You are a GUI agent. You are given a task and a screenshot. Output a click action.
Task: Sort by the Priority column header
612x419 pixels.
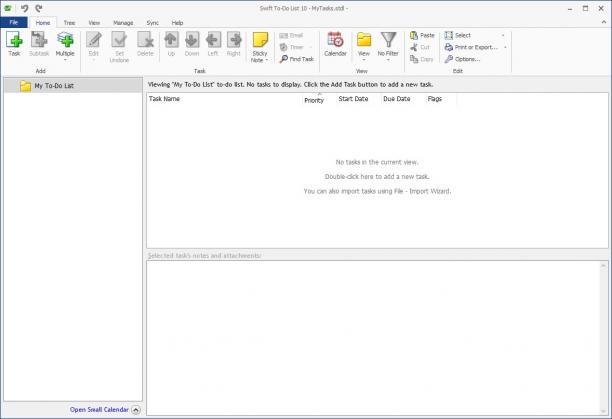click(x=319, y=99)
